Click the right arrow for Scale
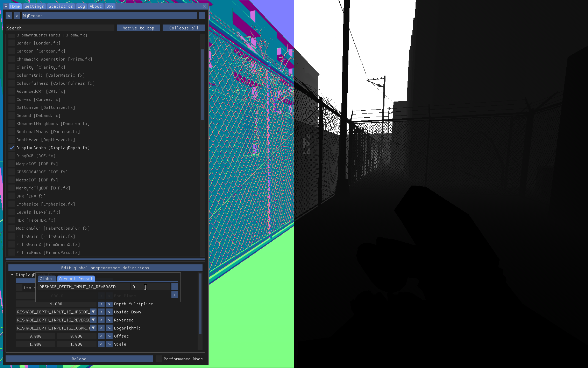This screenshot has height=368, width=588. [x=109, y=344]
